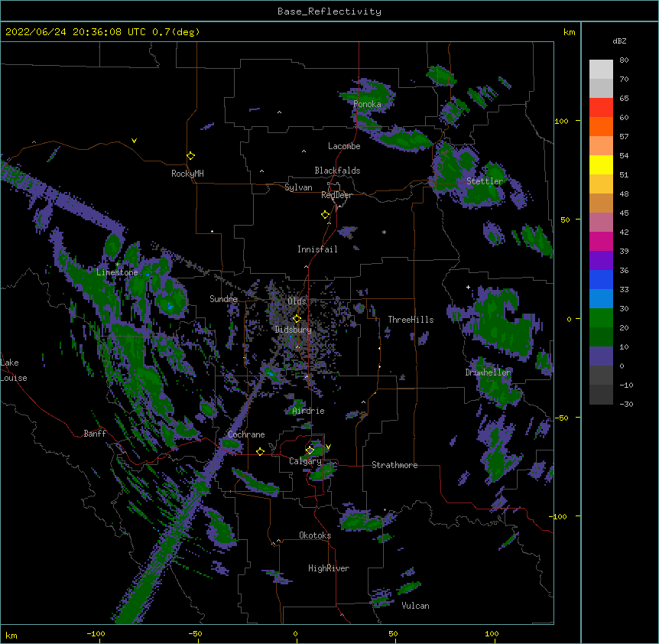
Task: Click the Limestone label
Action: click(x=117, y=272)
